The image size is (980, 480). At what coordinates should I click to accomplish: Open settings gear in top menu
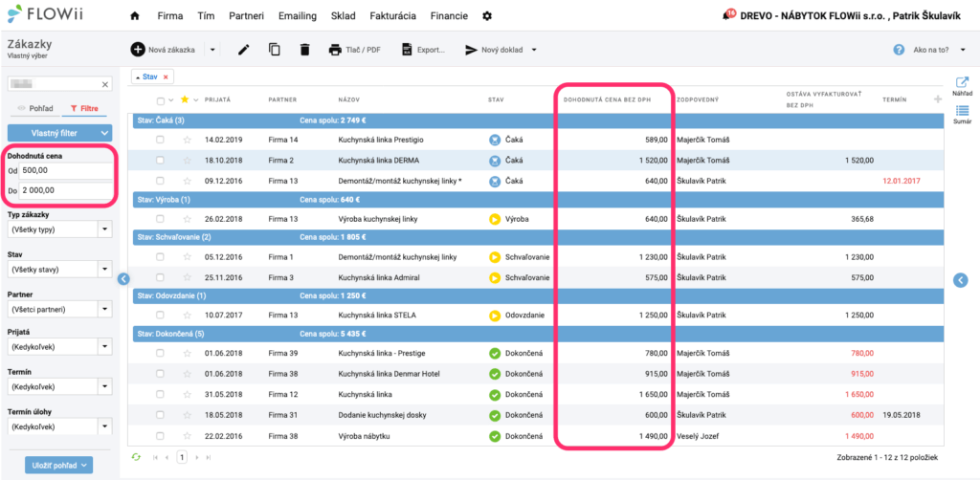click(487, 16)
